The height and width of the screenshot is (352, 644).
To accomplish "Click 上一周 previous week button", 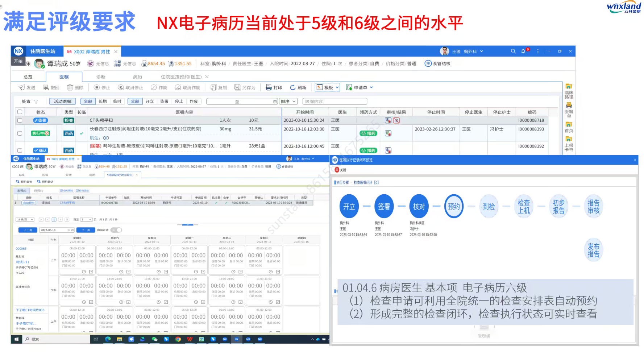I will [28, 230].
